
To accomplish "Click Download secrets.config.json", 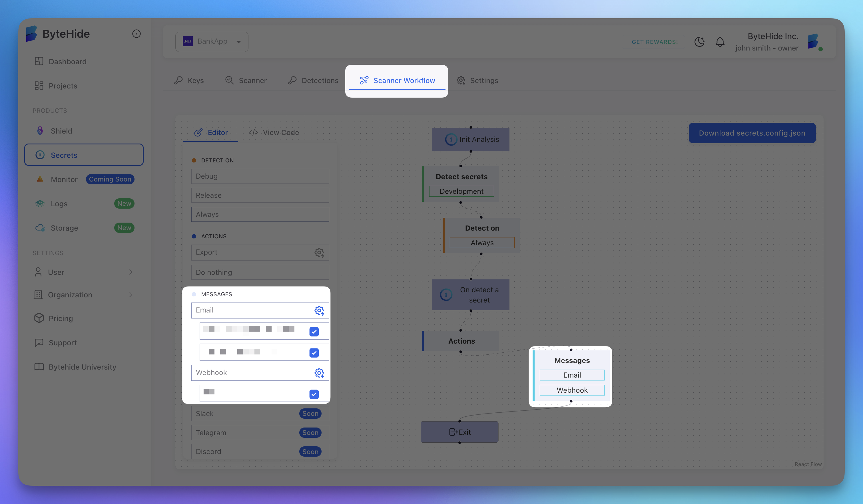I will [752, 133].
